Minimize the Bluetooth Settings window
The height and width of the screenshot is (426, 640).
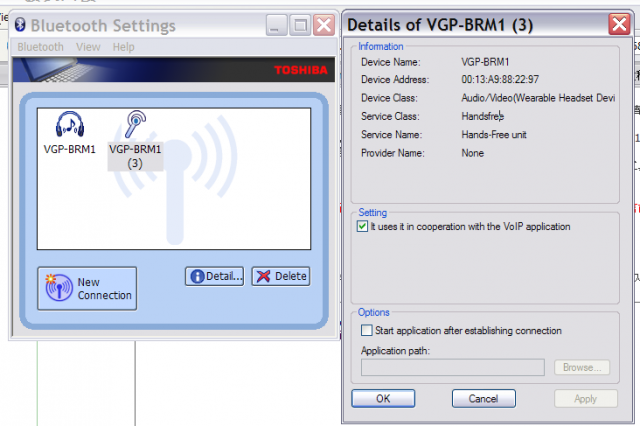(276, 25)
